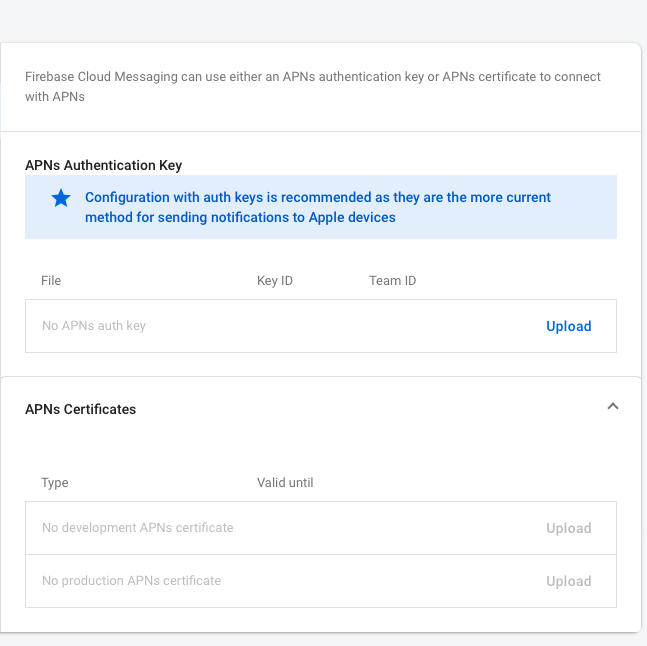The width and height of the screenshot is (647, 646).
Task: Click the 'APNs Authentication Key' heading
Action: [x=103, y=165]
